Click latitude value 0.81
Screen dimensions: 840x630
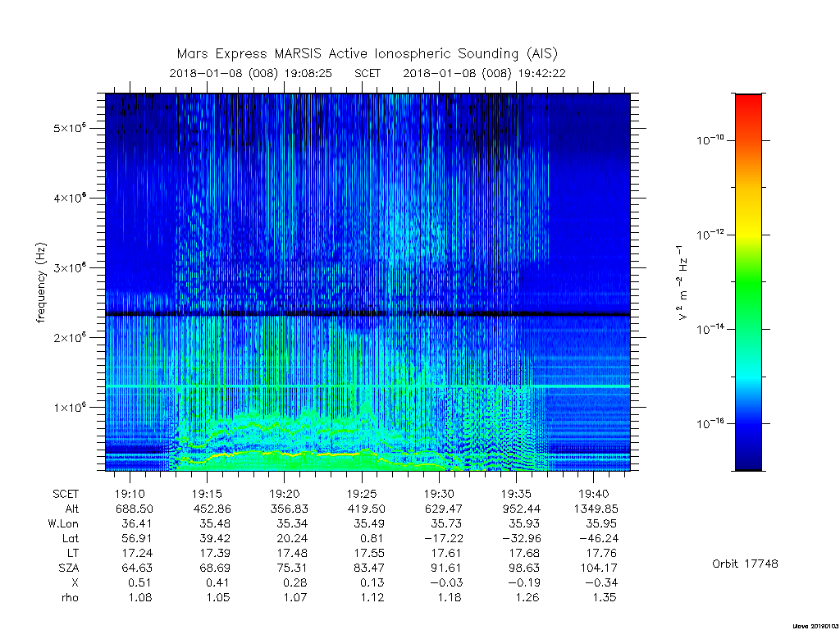372,538
